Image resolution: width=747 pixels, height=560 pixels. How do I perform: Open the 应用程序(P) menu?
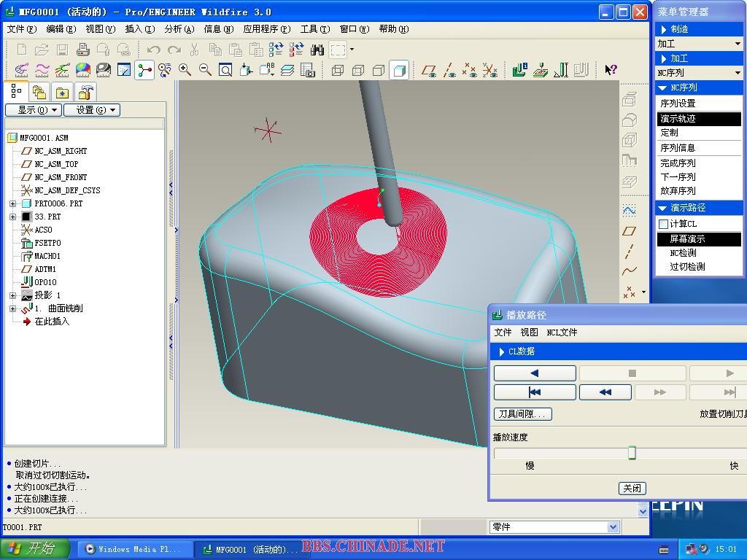[266, 29]
